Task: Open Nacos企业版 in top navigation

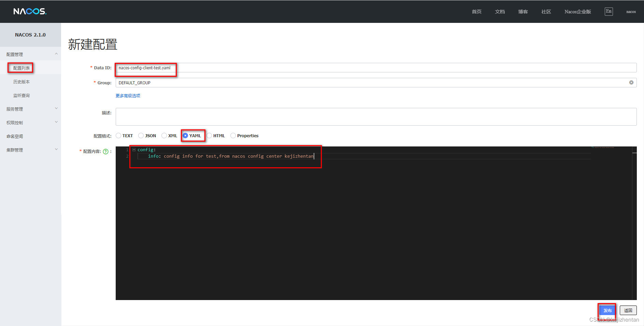Action: [x=577, y=12]
